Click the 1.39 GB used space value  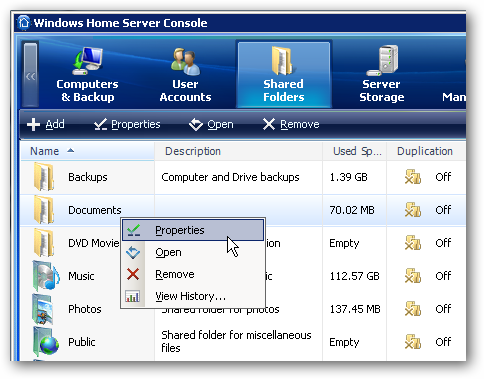[348, 177]
